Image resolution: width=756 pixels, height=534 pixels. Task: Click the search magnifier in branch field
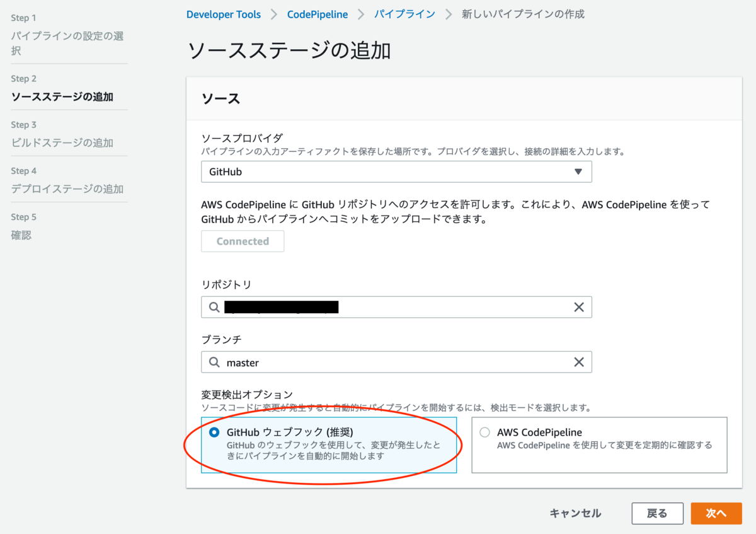pyautogui.click(x=215, y=363)
